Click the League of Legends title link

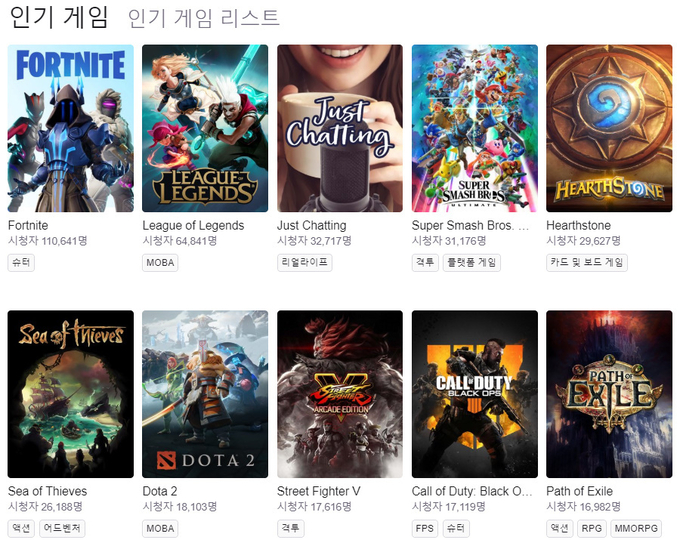193,226
